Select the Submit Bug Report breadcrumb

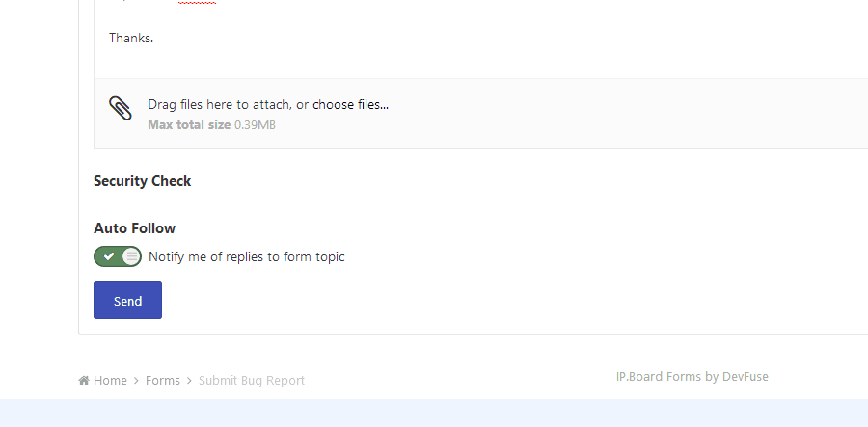(251, 381)
